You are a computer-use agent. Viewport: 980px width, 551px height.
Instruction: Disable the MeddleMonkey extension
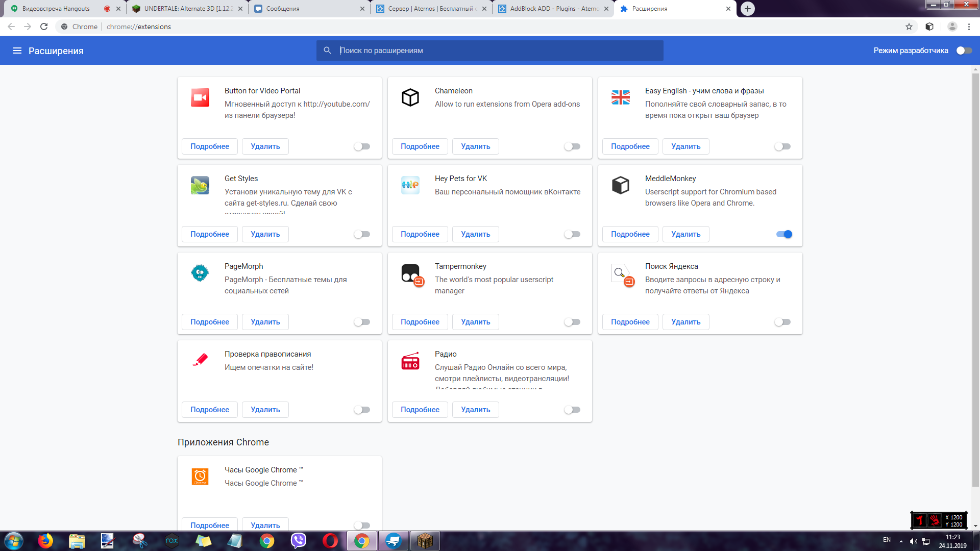[x=784, y=234]
